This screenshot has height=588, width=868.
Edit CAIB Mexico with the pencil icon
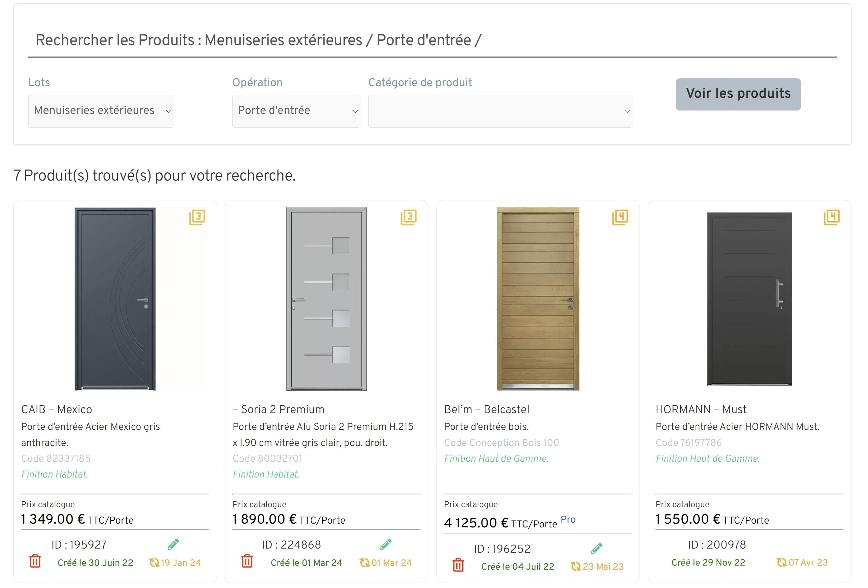coord(173,544)
